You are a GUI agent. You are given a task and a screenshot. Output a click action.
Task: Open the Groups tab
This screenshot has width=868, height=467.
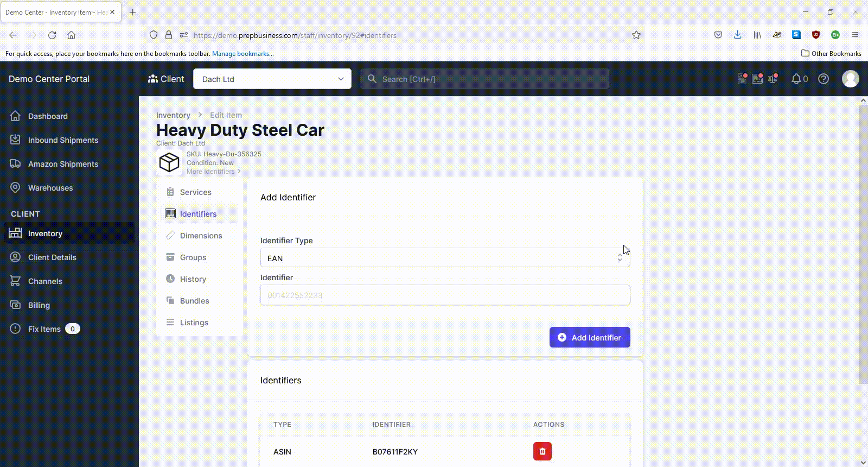(200, 257)
